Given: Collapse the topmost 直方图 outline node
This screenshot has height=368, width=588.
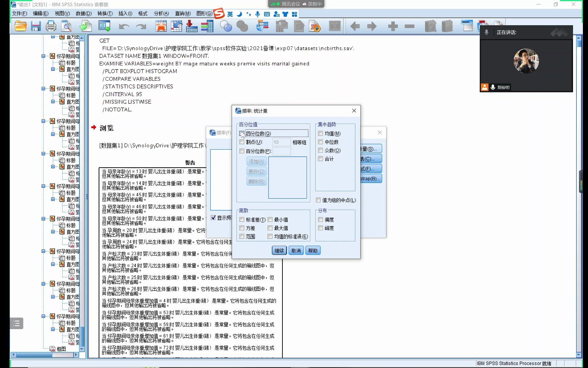Looking at the screenshot, I should point(53,37).
